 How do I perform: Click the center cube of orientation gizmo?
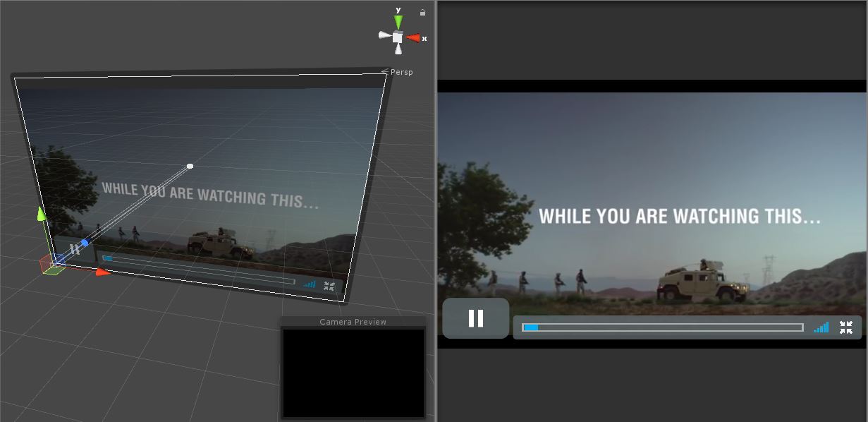click(398, 37)
